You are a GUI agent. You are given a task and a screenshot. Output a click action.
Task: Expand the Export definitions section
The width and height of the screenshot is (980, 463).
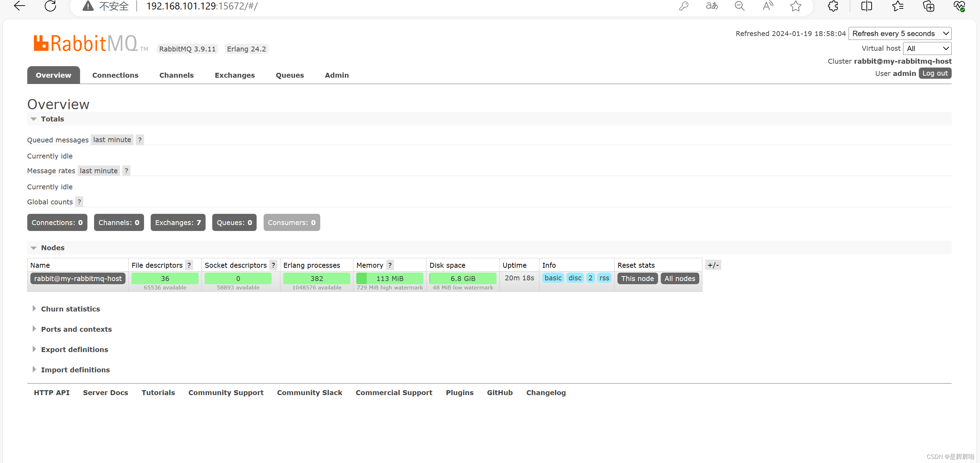(74, 350)
